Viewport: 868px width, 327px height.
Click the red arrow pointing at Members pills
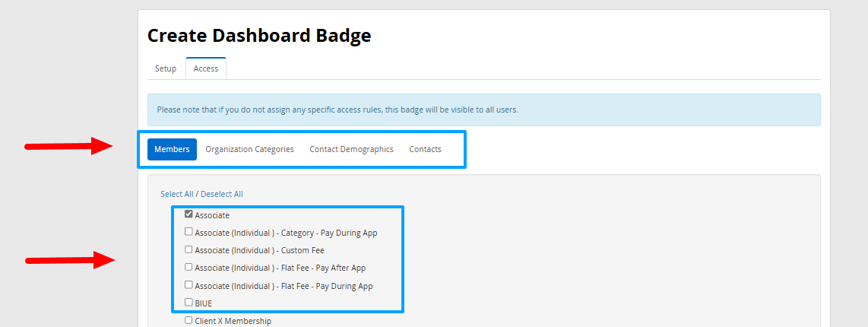tap(70, 145)
